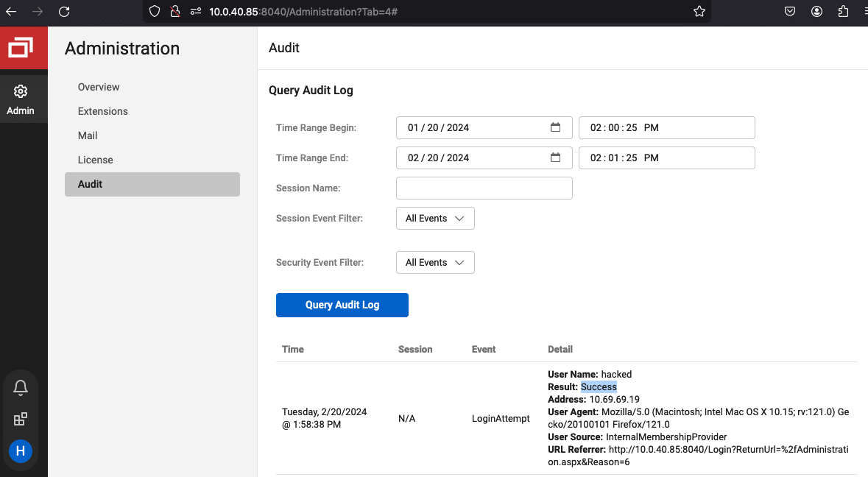868x477 pixels.
Task: Bookmark the page with the star icon
Action: point(698,11)
